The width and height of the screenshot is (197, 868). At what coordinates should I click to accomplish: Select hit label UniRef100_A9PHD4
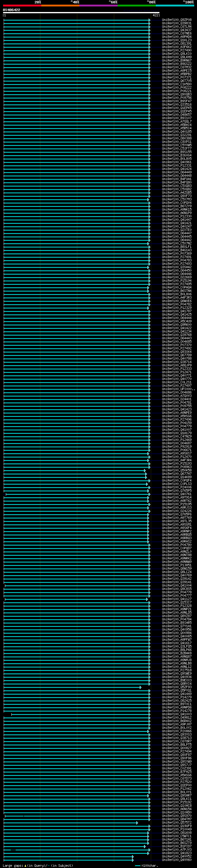[x=176, y=37]
